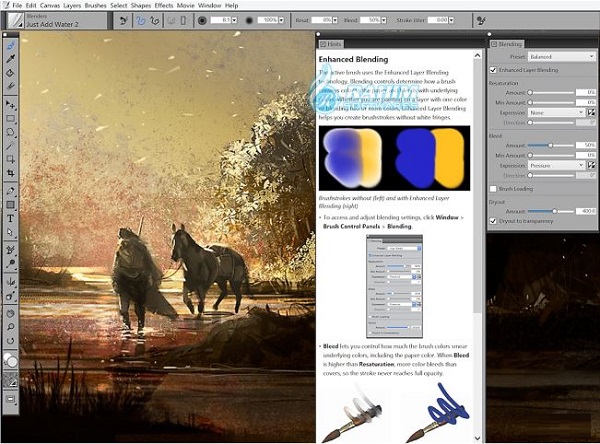Change the view mode toolbox button
This screenshot has width=600, height=444.
coord(10,399)
